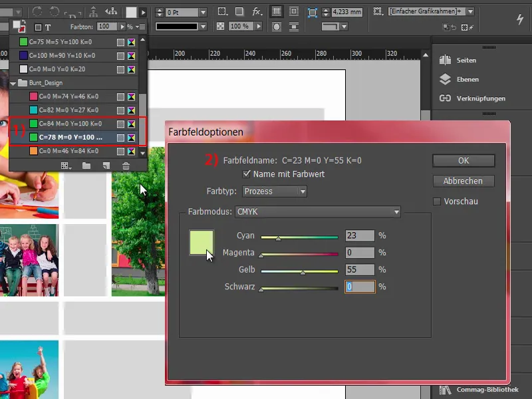Open the Commag-Bibliothek panel

coord(478,390)
